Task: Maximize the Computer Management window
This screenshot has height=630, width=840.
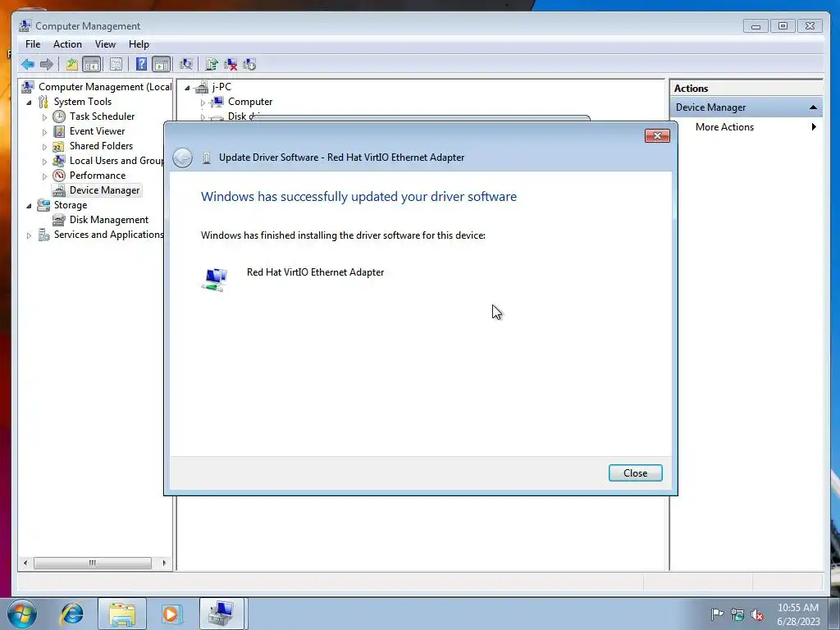Action: tap(783, 25)
